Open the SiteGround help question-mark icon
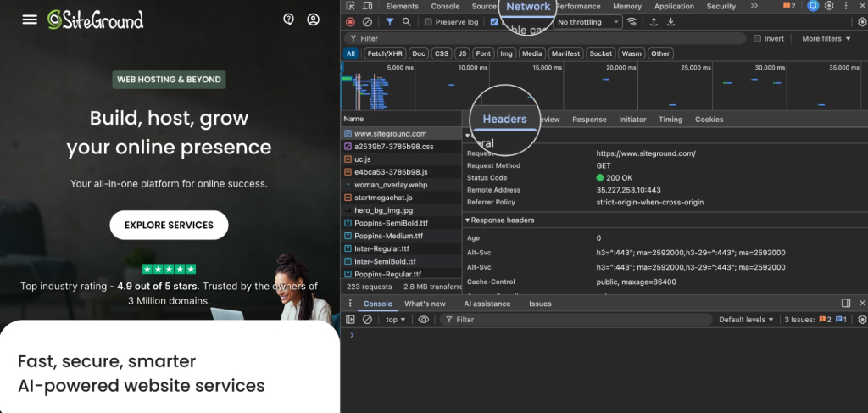The width and height of the screenshot is (868, 413). click(288, 20)
